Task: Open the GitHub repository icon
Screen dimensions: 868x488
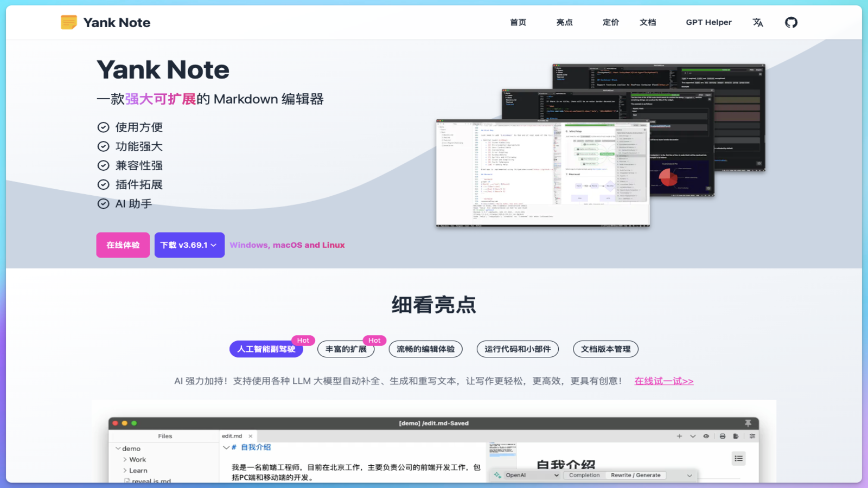Action: (791, 22)
